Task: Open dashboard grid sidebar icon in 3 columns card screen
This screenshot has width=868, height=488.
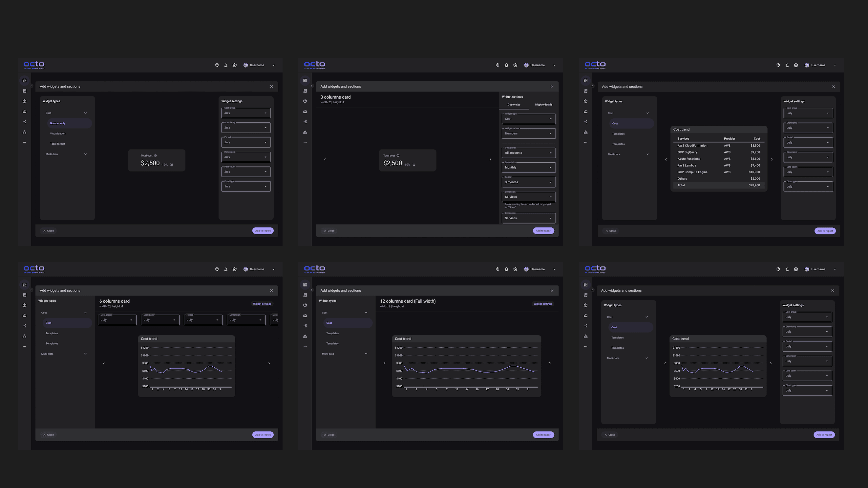Action: (305, 81)
